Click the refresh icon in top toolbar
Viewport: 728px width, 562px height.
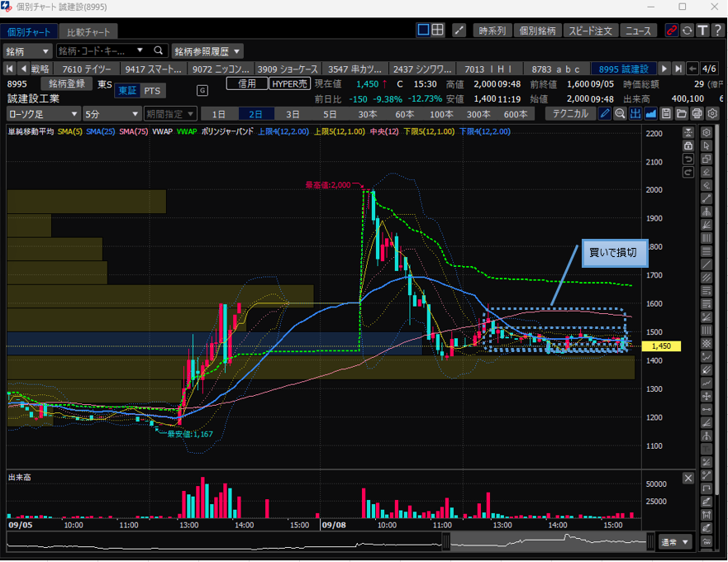(x=687, y=31)
